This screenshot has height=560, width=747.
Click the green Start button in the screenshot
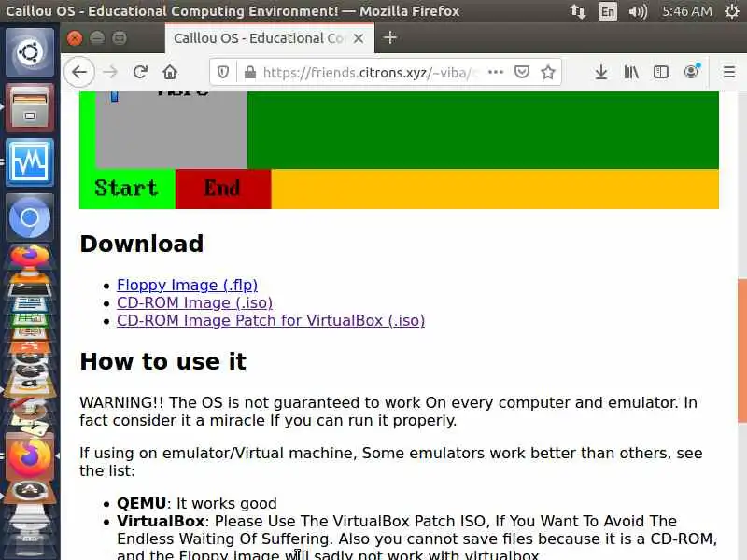(x=127, y=189)
